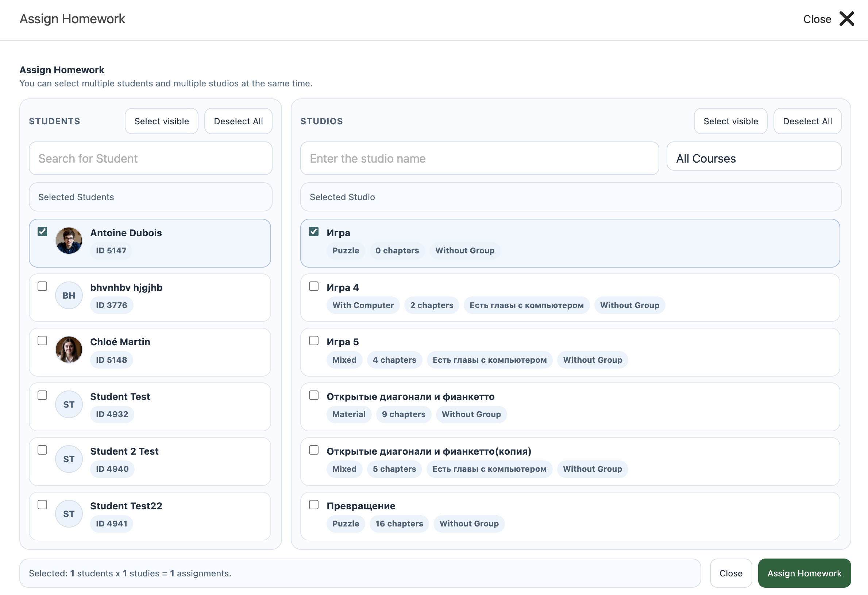The height and width of the screenshot is (595, 868).
Task: Click the BH initials avatar
Action: point(69,295)
